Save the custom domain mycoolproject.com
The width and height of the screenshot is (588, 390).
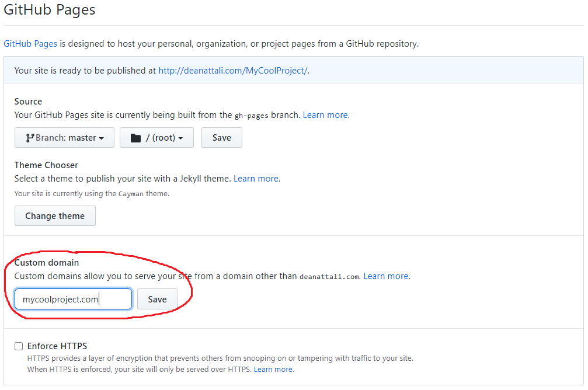[x=157, y=299]
